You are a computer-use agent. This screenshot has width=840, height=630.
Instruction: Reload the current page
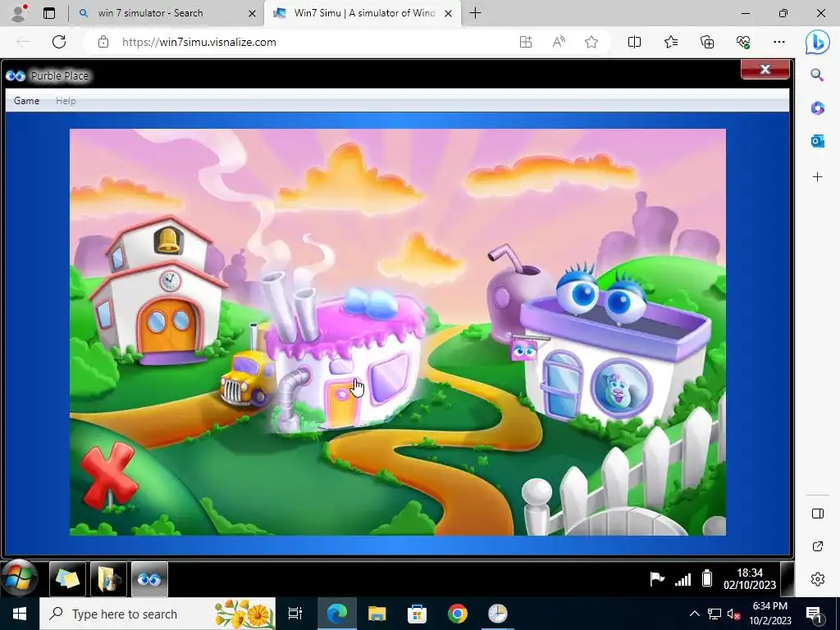pos(59,42)
